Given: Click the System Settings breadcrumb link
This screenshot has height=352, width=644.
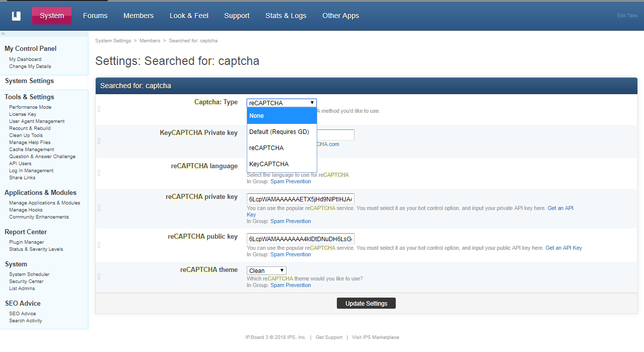Looking at the screenshot, I should [113, 41].
